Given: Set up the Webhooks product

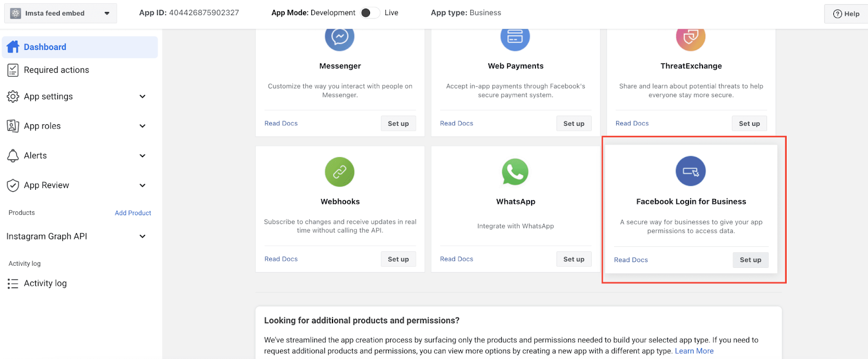Looking at the screenshot, I should tap(398, 259).
